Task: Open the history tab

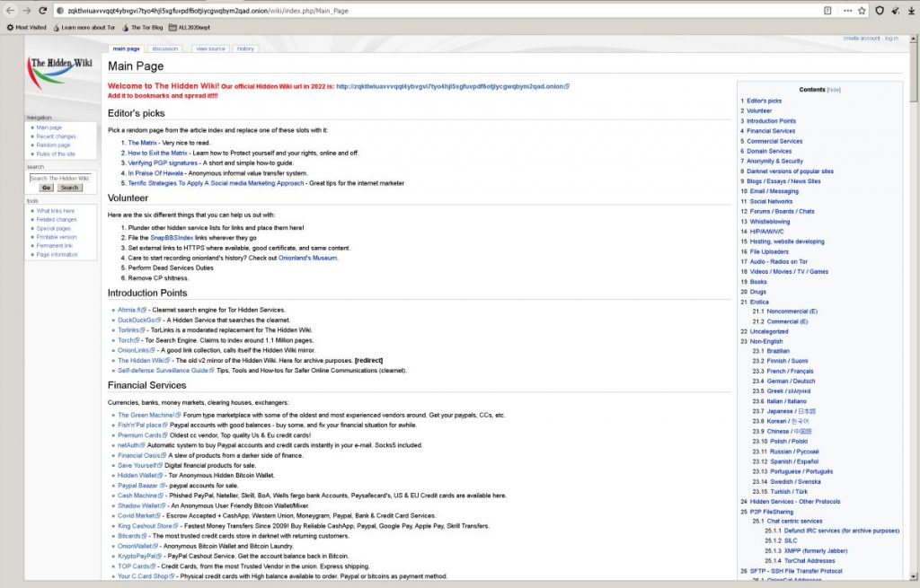Action: click(245, 48)
